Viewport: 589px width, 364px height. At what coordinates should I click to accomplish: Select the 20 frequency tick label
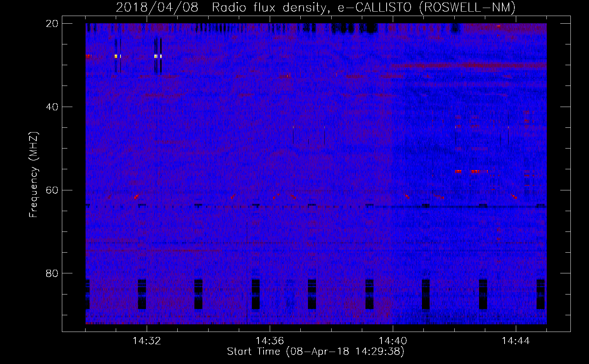52,24
